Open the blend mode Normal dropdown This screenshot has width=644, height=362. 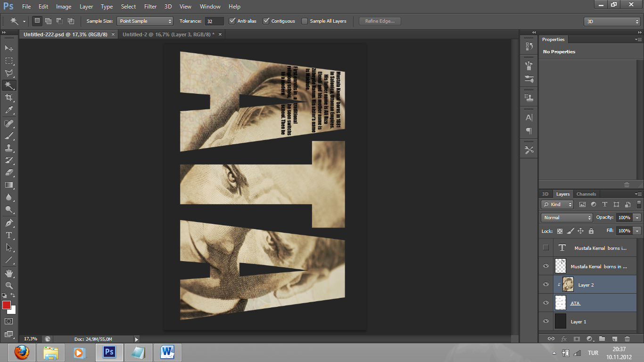(567, 218)
